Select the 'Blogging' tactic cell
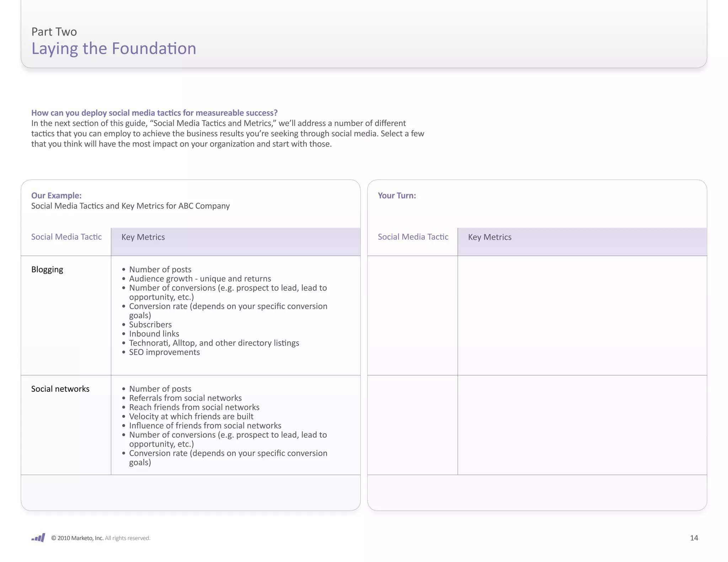Image resolution: width=728 pixels, height=562 pixels. (47, 269)
